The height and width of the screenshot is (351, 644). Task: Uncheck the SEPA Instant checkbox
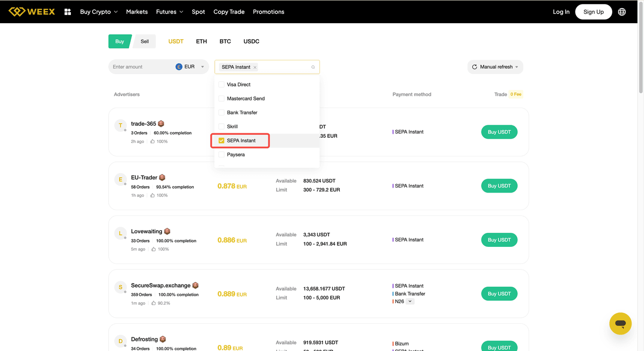(x=221, y=141)
